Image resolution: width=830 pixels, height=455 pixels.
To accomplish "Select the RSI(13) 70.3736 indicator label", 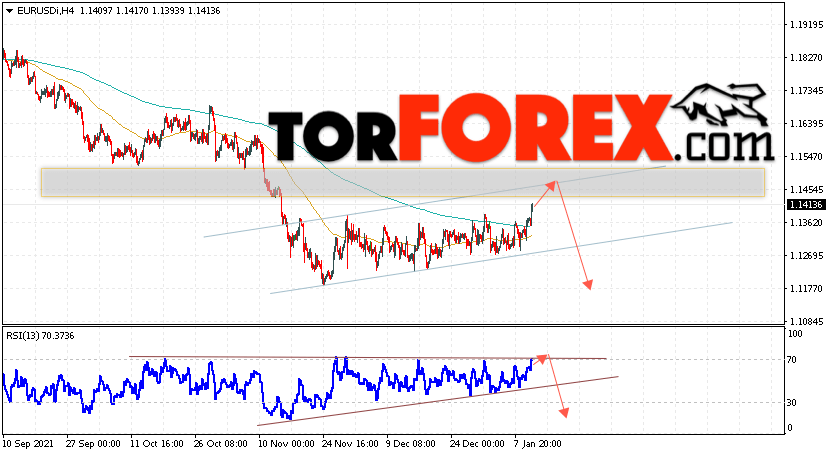I will coord(40,336).
